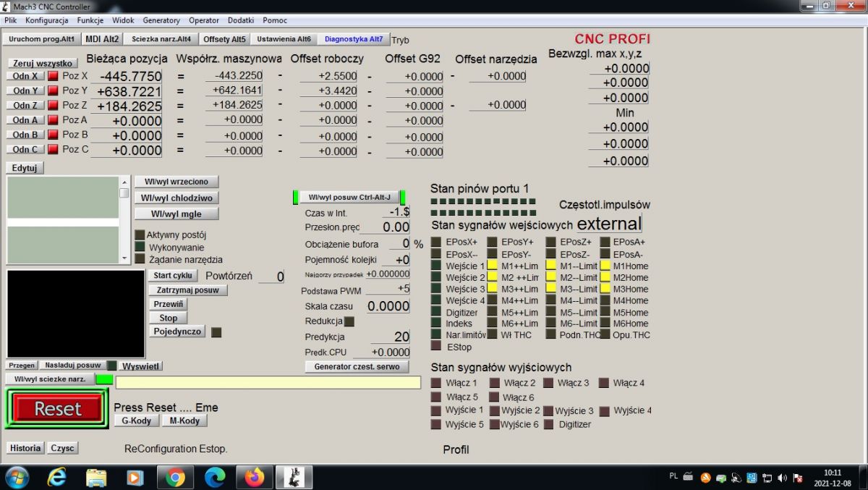The width and height of the screenshot is (868, 490).
Task: Click the Stop button under Przewiń
Action: (169, 318)
